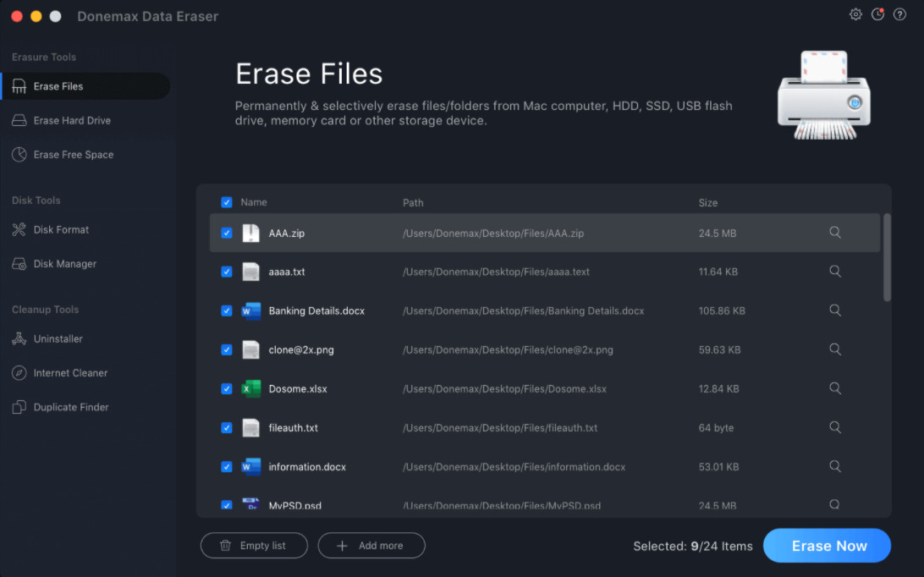Open the settings gear icon
The width and height of the screenshot is (924, 577).
[855, 14]
